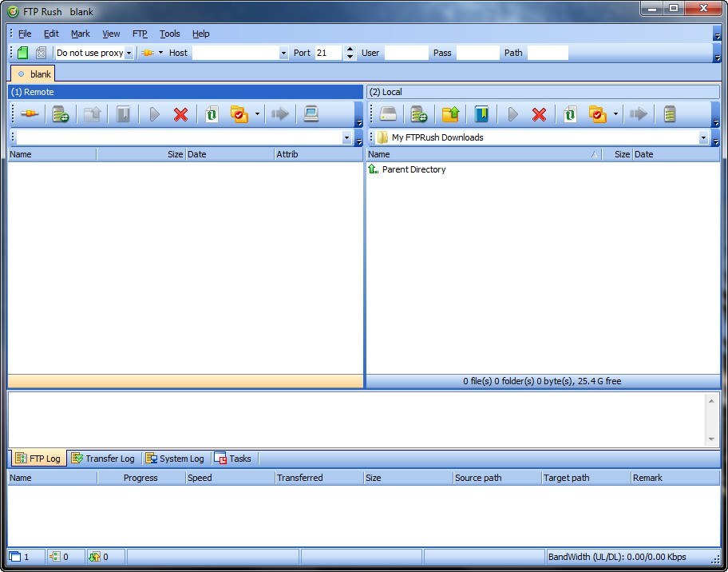This screenshot has width=728, height=572.
Task: Click the quick connect lightning icon
Action: point(148,53)
